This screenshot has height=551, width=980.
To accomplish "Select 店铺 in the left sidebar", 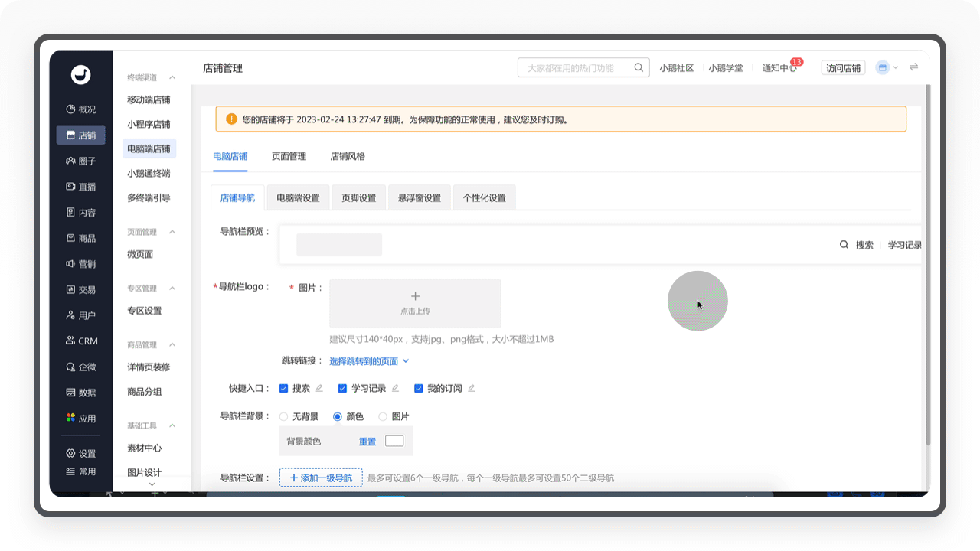I will [81, 135].
